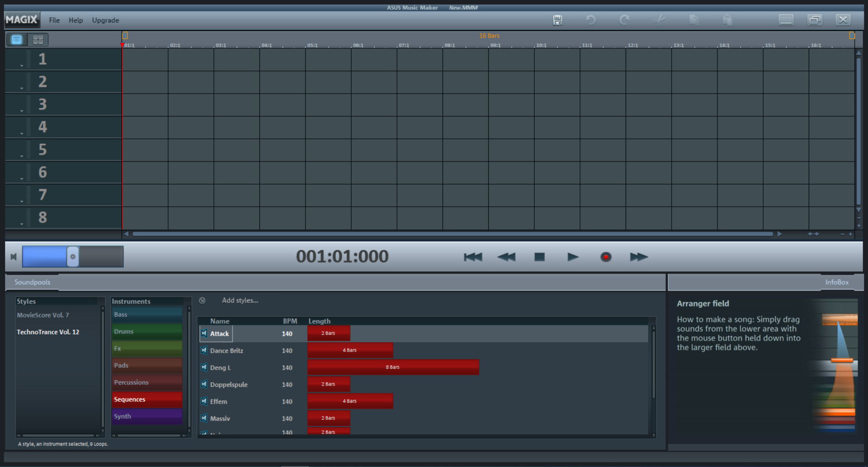Preview the Doppelspule loop
Image resolution: width=868 pixels, height=467 pixels.
click(204, 384)
